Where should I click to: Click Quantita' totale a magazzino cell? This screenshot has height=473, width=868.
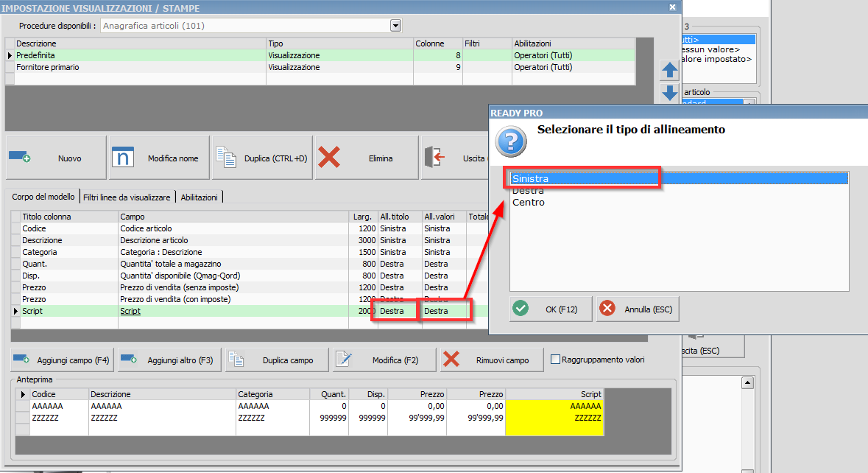point(233,264)
